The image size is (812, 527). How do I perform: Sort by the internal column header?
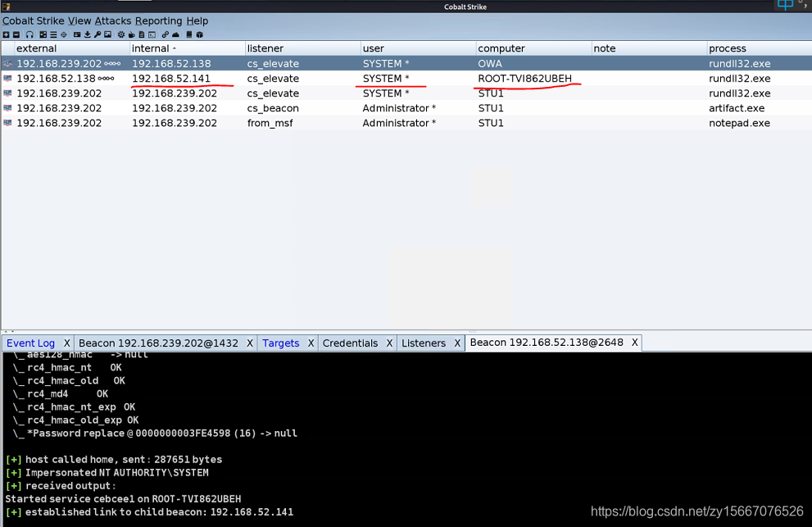187,48
